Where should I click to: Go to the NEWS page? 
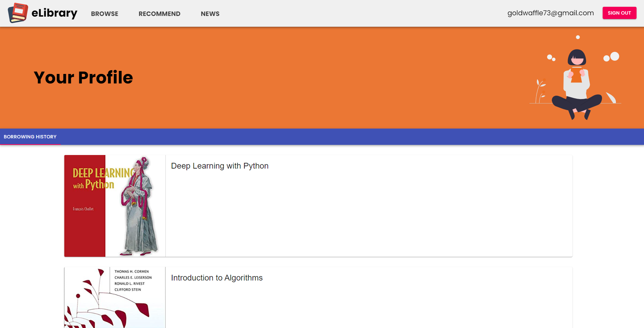coord(210,14)
